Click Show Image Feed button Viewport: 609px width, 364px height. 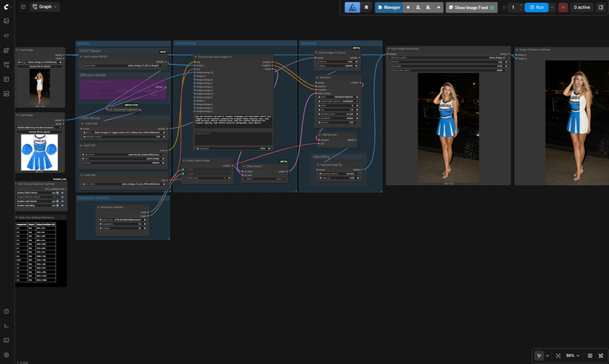[x=472, y=7]
